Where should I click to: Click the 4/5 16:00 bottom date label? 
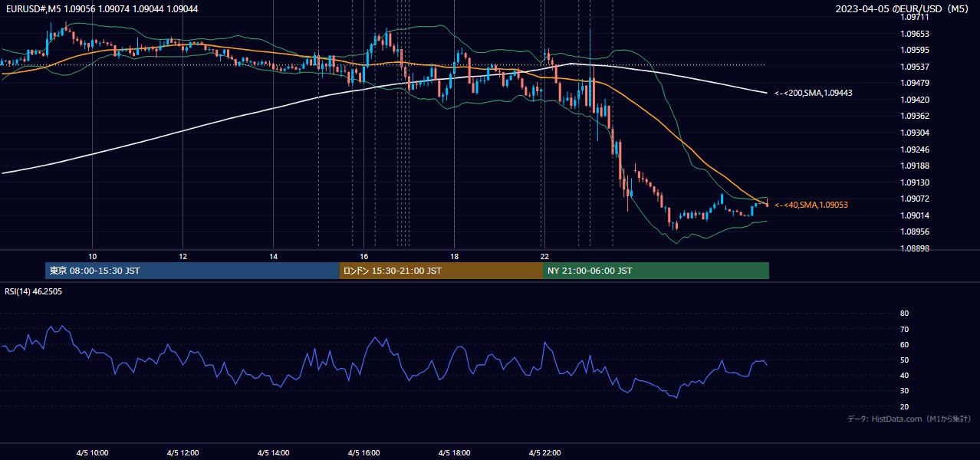(363, 452)
